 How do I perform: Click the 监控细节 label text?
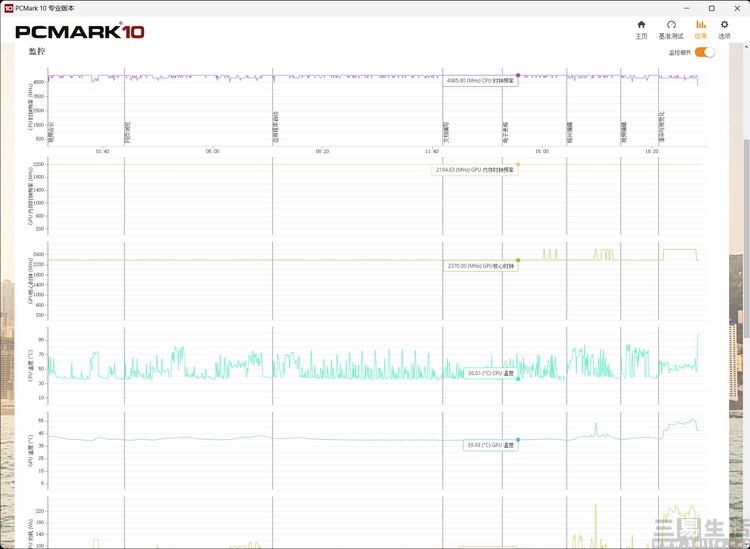679,53
